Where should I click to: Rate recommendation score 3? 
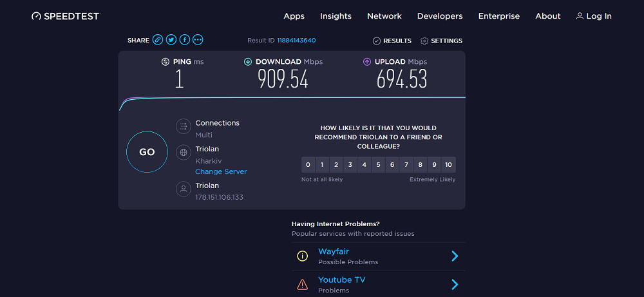pos(350,165)
